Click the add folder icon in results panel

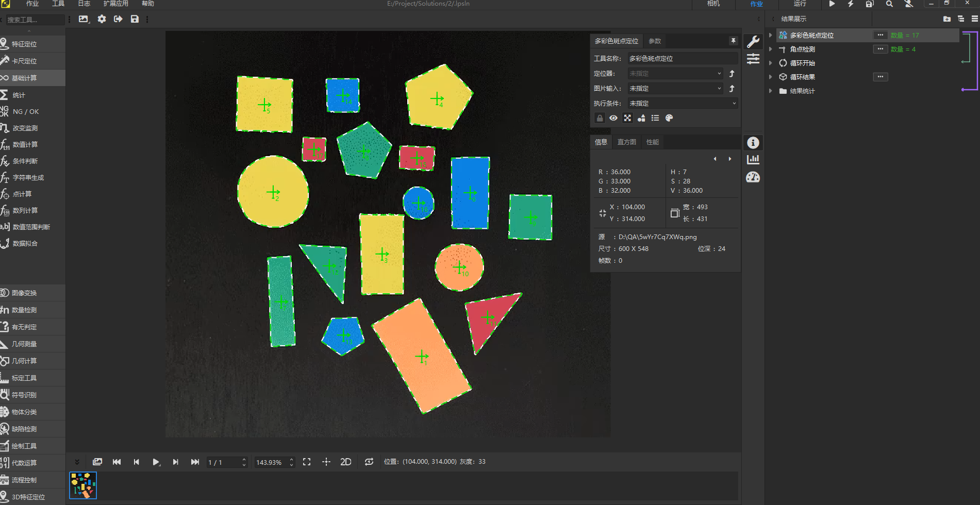[x=947, y=19]
